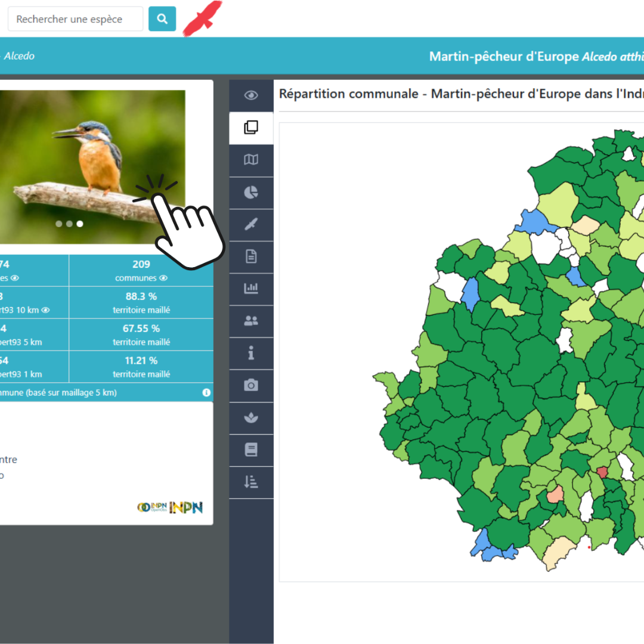The height and width of the screenshot is (644, 644).
Task: Open the bar chart icon tab
Action: [251, 289]
